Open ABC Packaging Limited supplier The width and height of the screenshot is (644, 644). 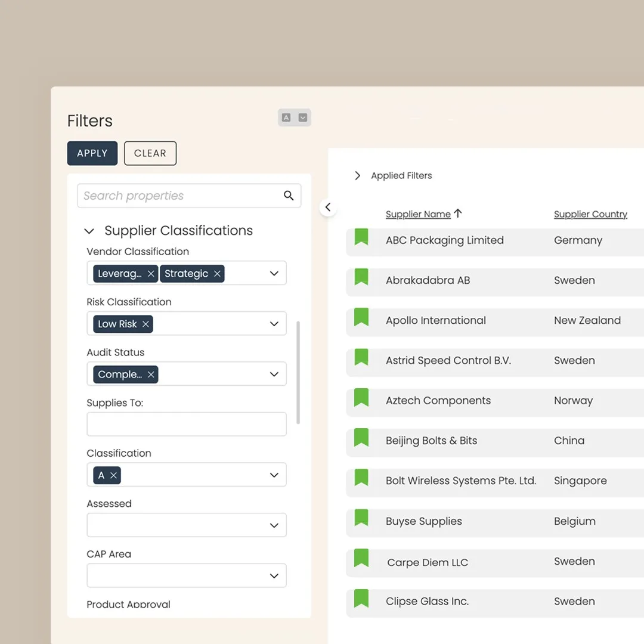[x=444, y=240]
